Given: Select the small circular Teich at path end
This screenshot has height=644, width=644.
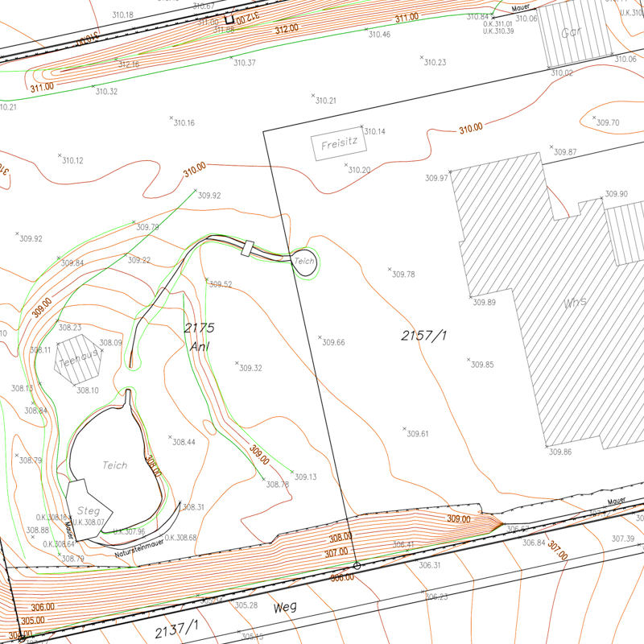Looking at the screenshot, I should [x=304, y=262].
